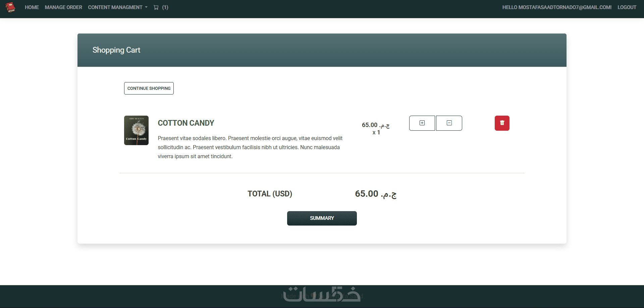Open the shopping cart icon with (1)
This screenshot has height=308, width=644.
pyautogui.click(x=161, y=7)
